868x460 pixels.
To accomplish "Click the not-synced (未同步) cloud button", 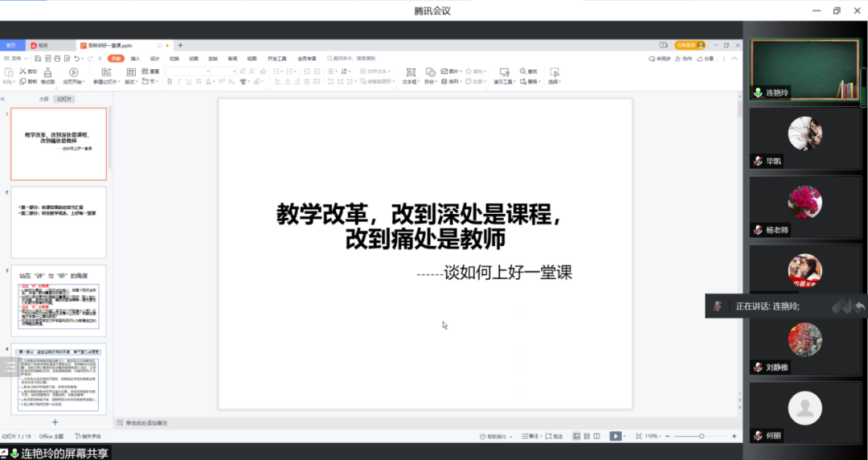I will click(660, 59).
